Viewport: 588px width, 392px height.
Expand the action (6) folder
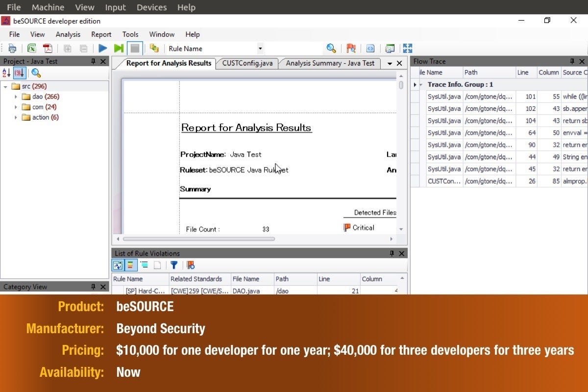coord(16,117)
